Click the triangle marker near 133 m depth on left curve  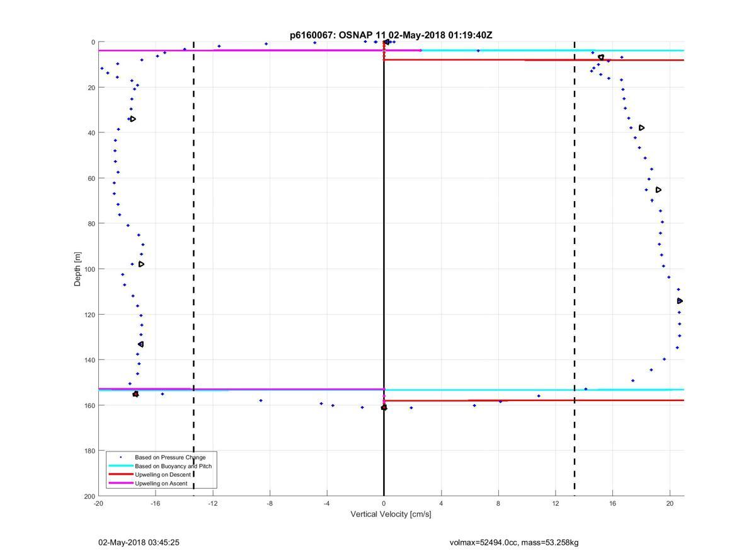141,344
